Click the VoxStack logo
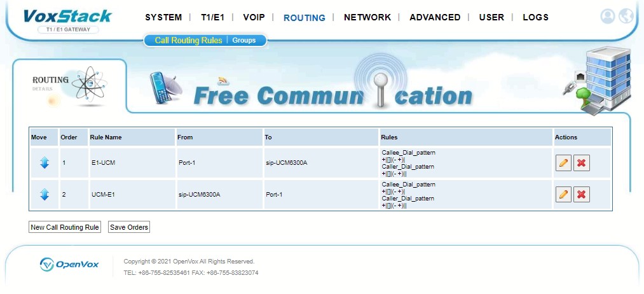This screenshot has width=644, height=294. click(x=68, y=17)
